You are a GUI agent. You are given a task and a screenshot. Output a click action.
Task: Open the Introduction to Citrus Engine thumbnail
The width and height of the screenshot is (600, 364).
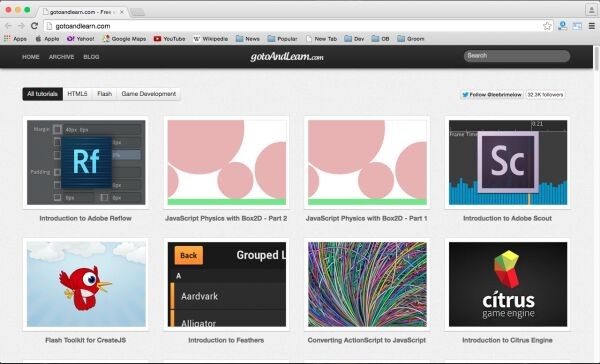pos(508,284)
